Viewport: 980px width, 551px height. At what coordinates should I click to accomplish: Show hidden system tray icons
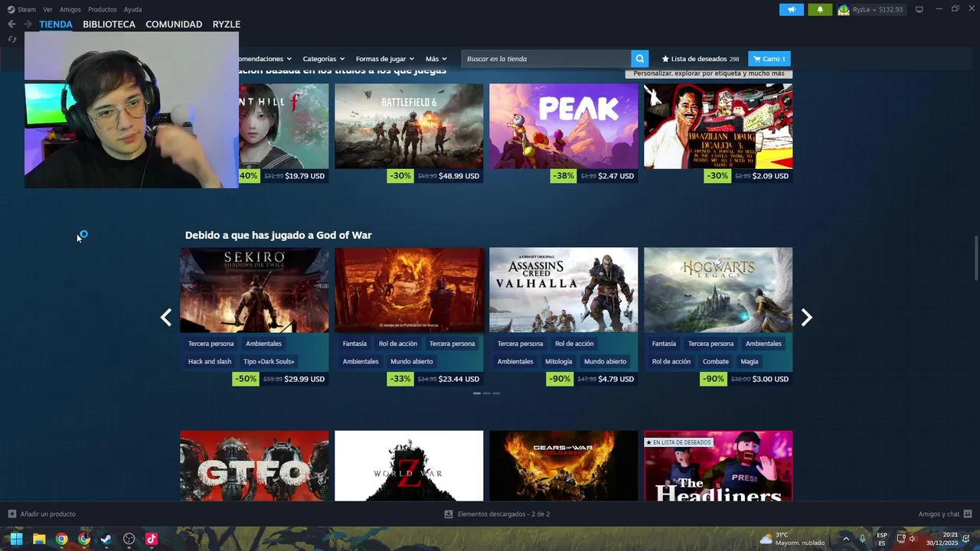tap(846, 539)
